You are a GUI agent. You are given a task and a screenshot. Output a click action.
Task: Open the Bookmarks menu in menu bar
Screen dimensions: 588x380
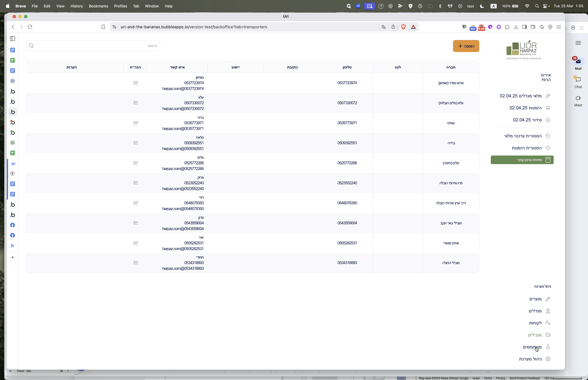98,6
